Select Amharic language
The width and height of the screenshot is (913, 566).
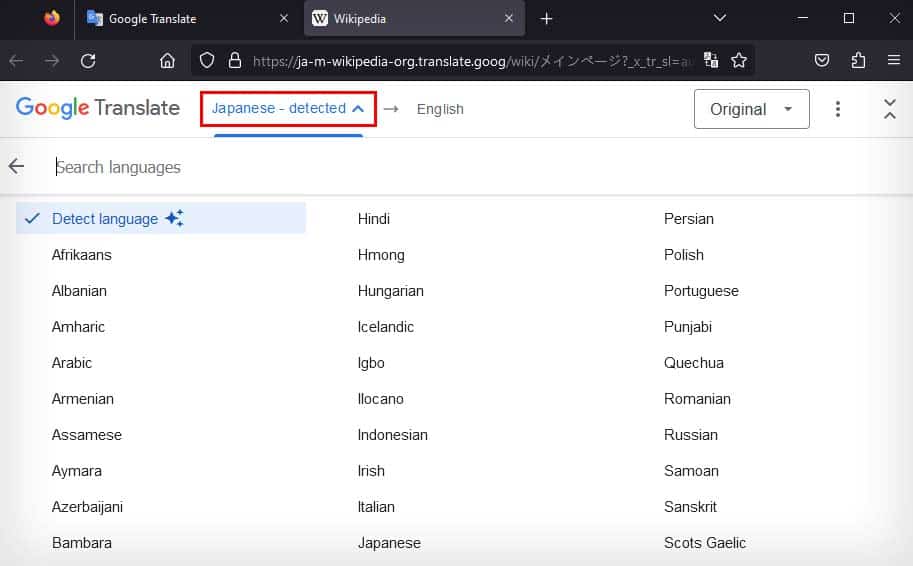pos(78,327)
